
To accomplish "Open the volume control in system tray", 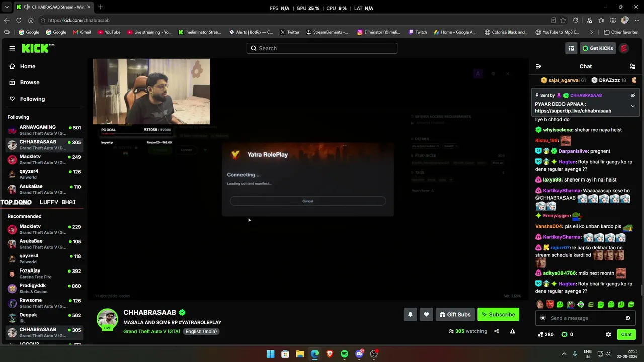I will click(x=608, y=354).
